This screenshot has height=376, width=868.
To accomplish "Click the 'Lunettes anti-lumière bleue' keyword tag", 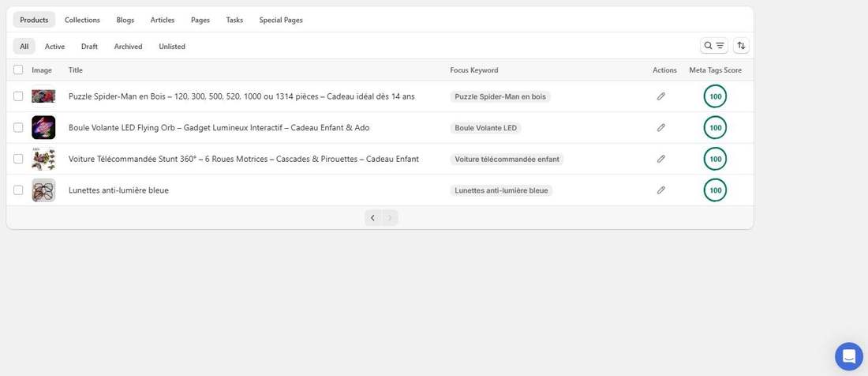I will pyautogui.click(x=502, y=190).
